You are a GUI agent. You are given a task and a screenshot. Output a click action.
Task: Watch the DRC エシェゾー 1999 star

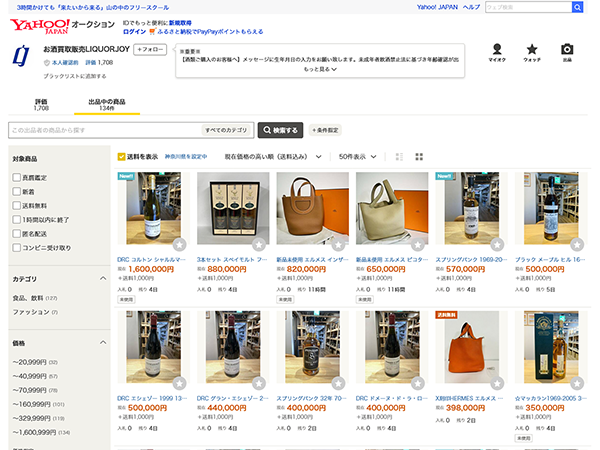click(179, 383)
